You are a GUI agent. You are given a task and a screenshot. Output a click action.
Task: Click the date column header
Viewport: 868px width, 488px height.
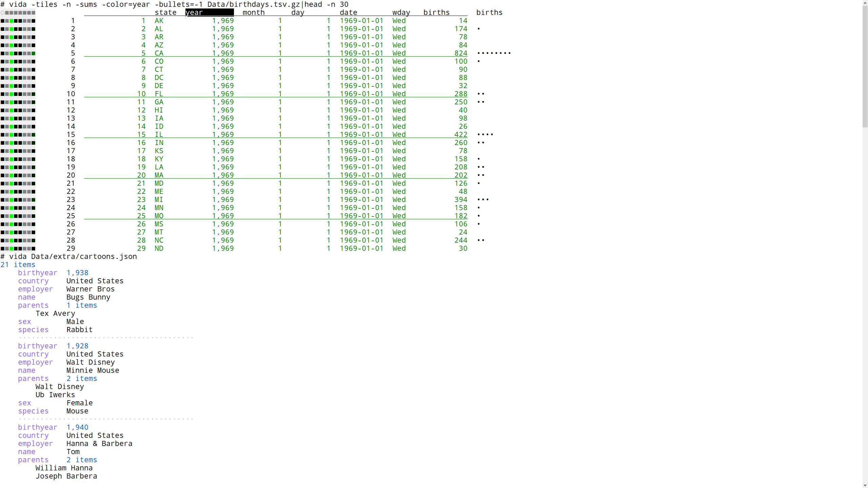(348, 13)
